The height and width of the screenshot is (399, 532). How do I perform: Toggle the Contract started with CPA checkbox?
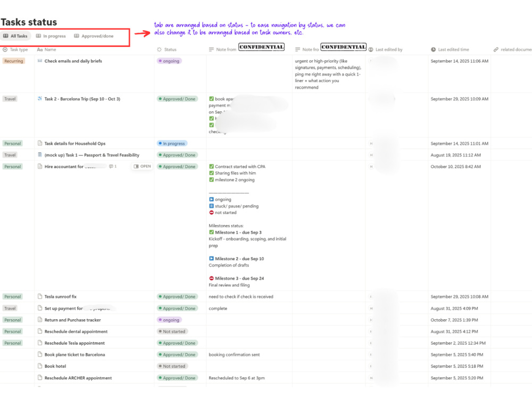pyautogui.click(x=211, y=166)
